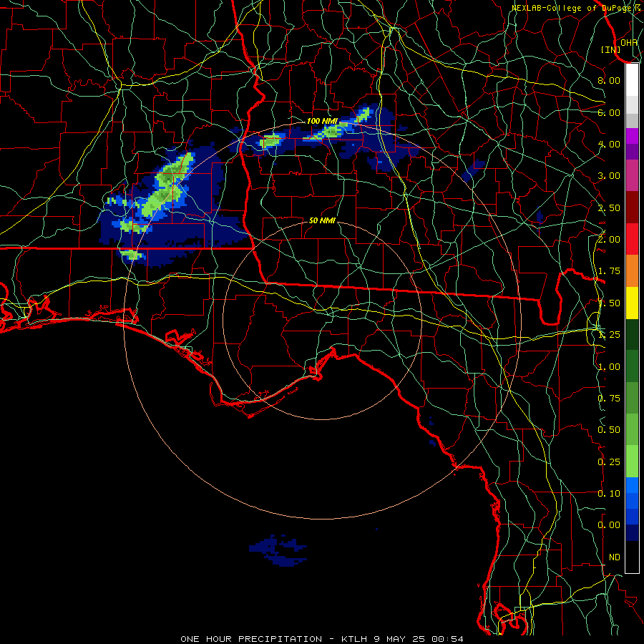
Task: Click the orange 1.75 inch legend swatch
Action: tap(632, 270)
